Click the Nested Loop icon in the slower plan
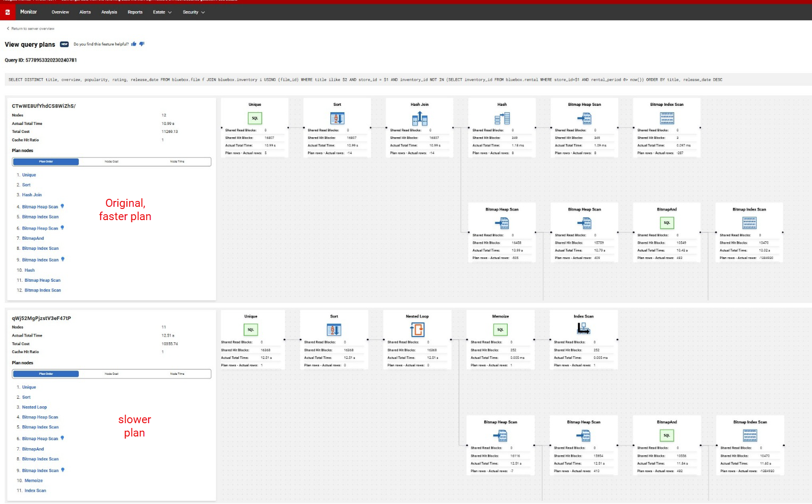Image resolution: width=812 pixels, height=504 pixels. tap(418, 330)
